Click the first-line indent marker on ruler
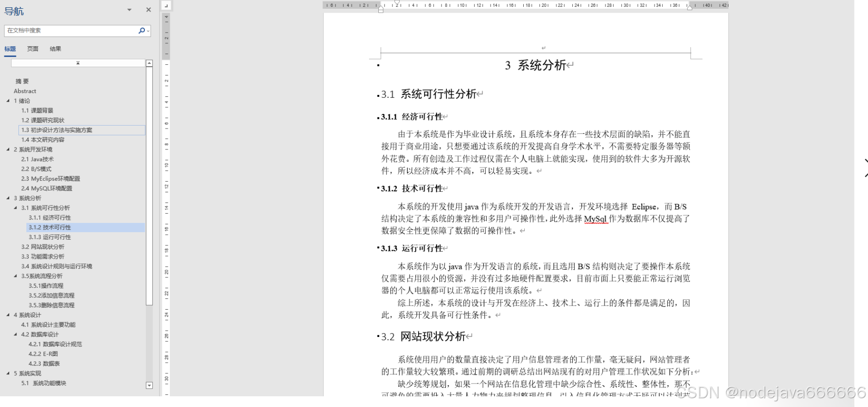This screenshot has height=407, width=868. click(397, 2)
